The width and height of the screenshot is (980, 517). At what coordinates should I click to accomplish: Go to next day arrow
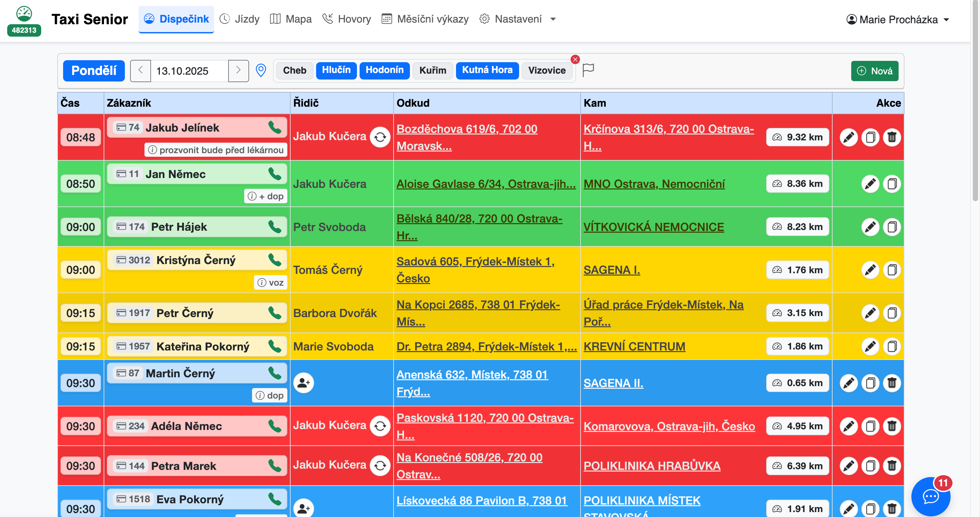238,70
